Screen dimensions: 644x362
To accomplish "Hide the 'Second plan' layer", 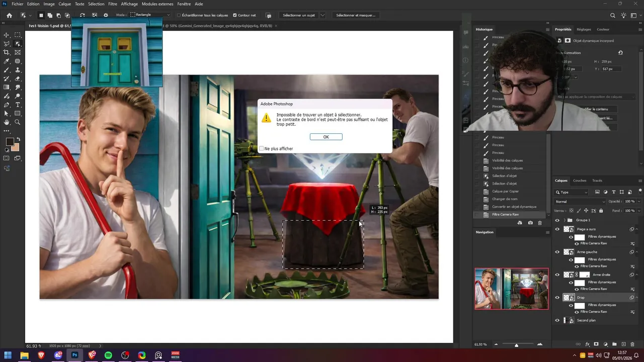I will click(557, 320).
